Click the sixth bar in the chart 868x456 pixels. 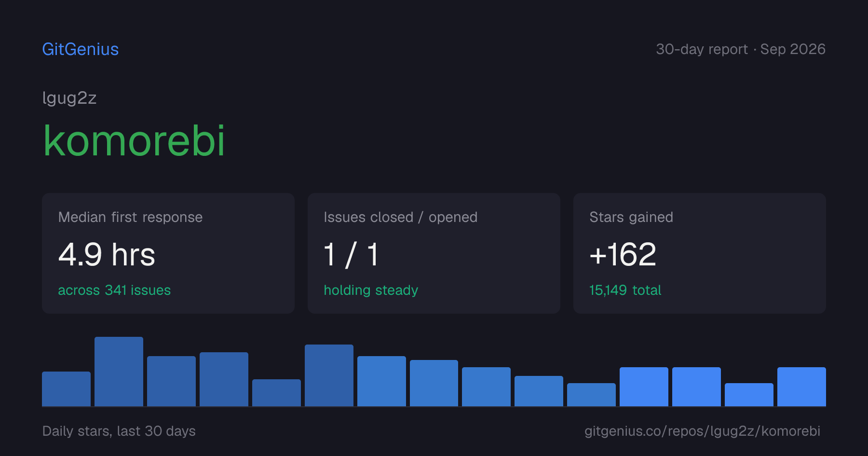[x=329, y=375]
